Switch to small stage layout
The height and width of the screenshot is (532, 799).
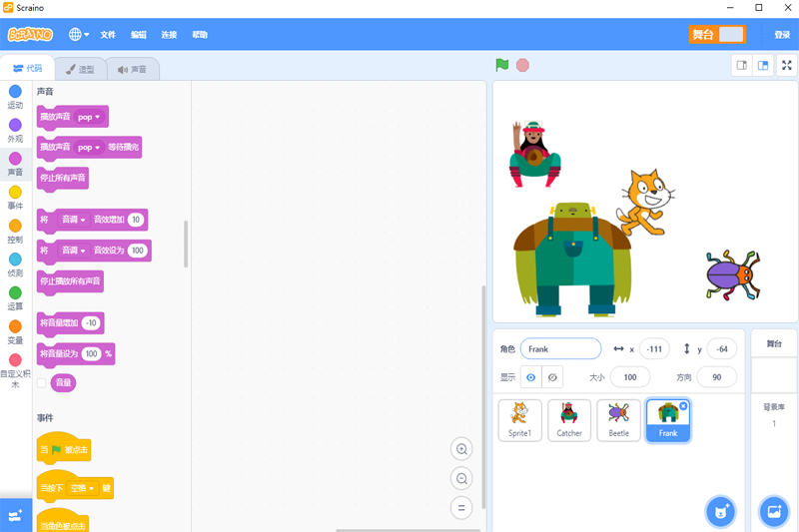coord(742,65)
